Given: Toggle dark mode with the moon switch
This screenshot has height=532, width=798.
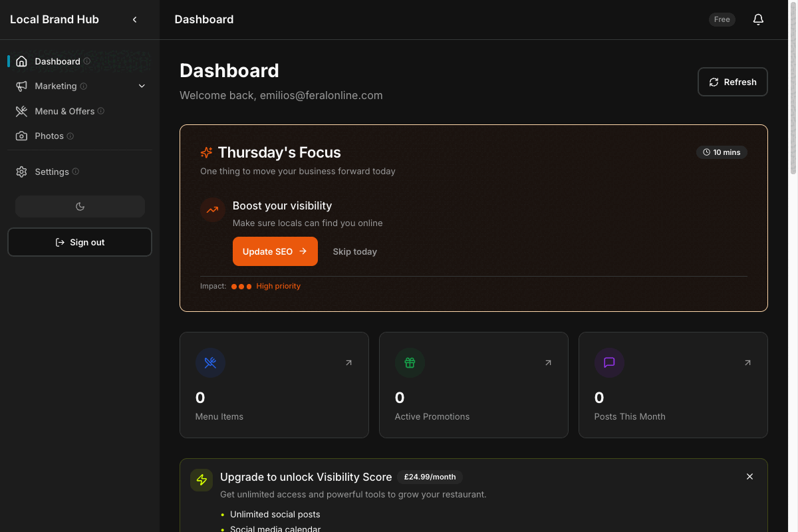Looking at the screenshot, I should pos(80,206).
